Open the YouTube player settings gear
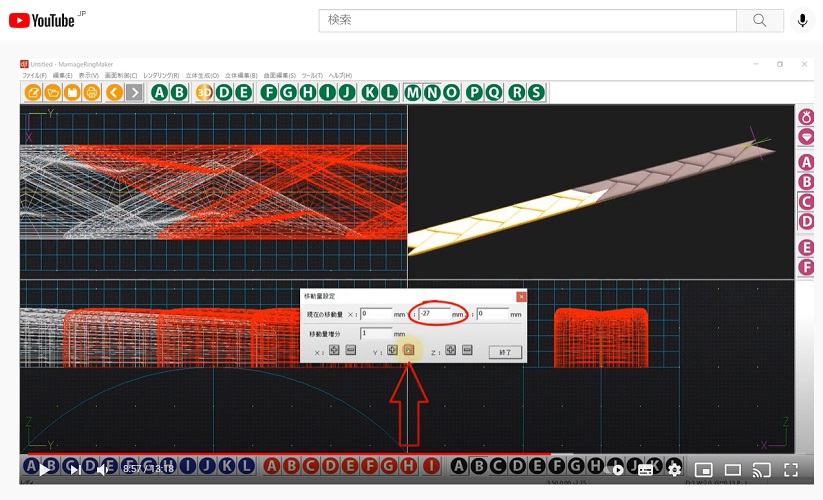823x500 pixels. coord(674,469)
